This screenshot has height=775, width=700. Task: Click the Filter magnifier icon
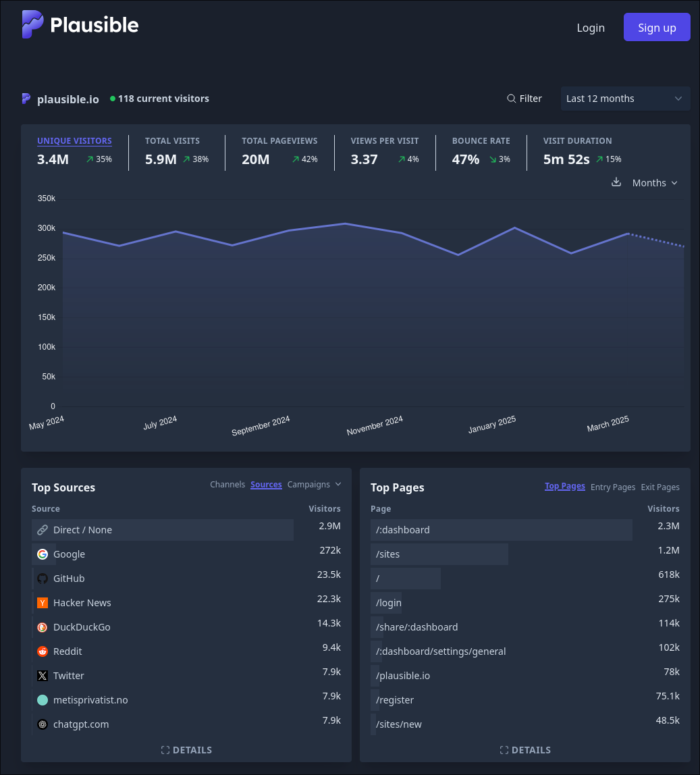[x=511, y=99]
